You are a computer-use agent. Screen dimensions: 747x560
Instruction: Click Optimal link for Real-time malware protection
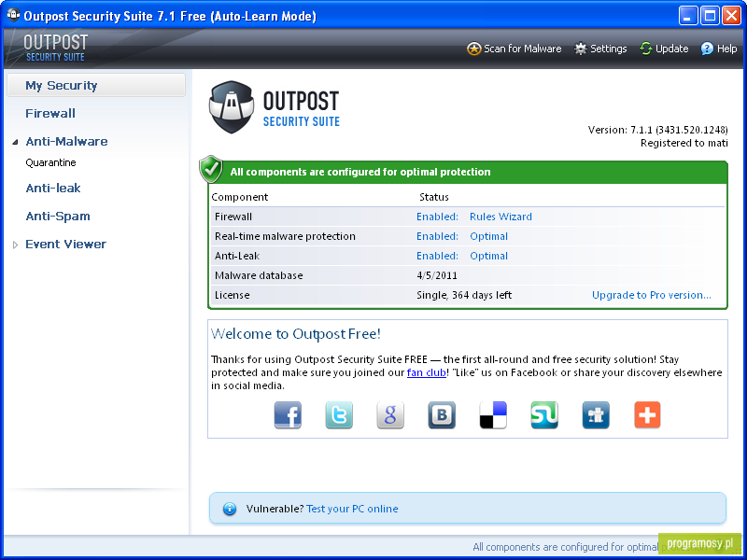[488, 236]
